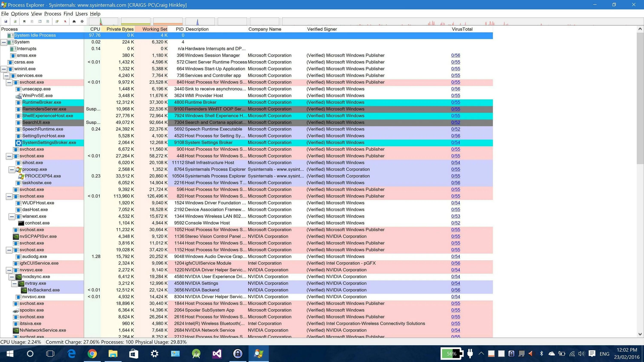Open the Options menu

(x=20, y=14)
